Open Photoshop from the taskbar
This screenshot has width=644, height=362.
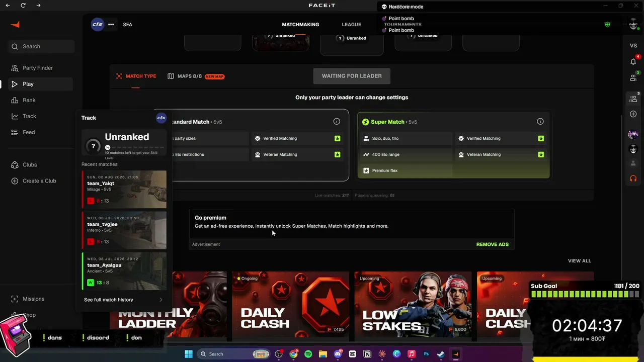coord(426,354)
